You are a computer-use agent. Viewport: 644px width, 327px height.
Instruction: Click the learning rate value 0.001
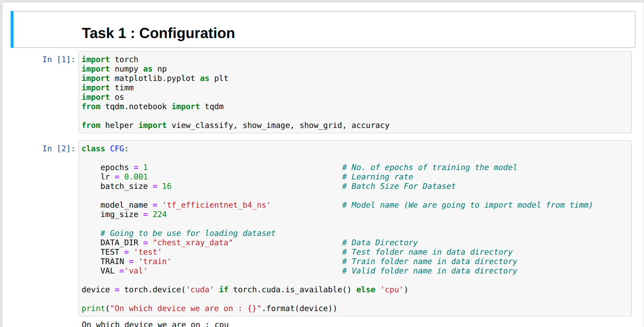click(x=136, y=177)
